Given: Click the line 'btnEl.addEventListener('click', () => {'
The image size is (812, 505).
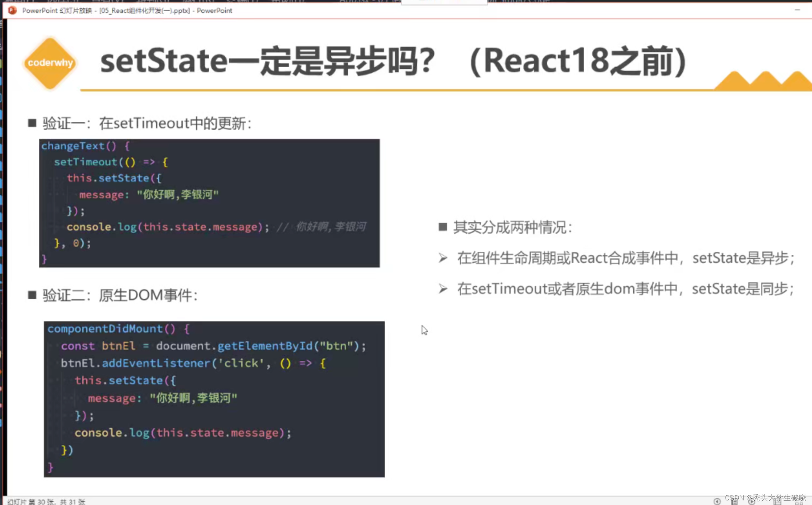Looking at the screenshot, I should click(x=193, y=364).
